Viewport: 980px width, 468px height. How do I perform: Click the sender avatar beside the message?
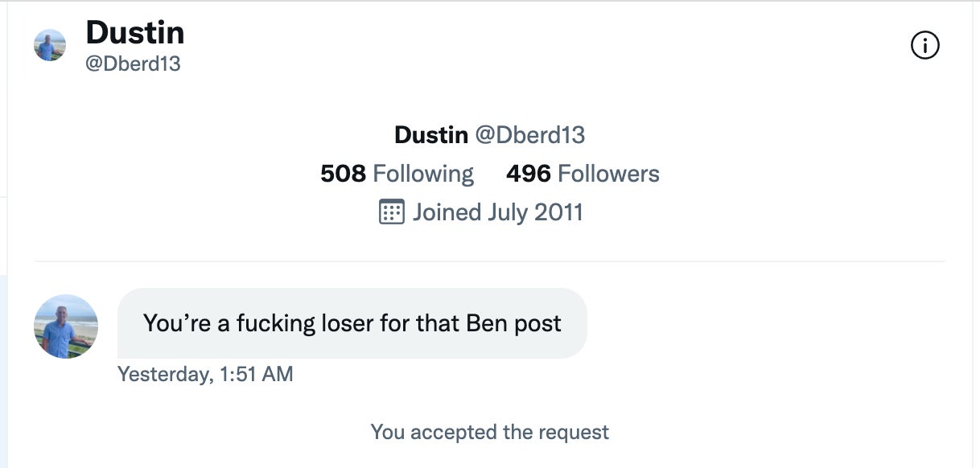coord(66,326)
